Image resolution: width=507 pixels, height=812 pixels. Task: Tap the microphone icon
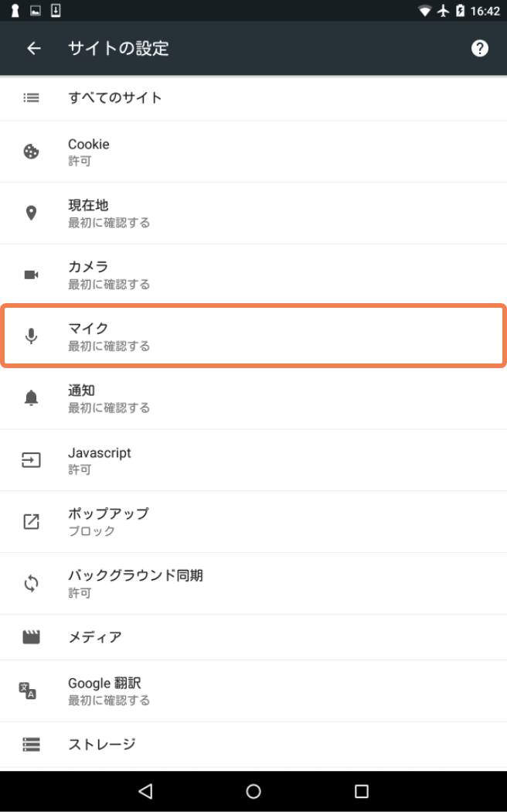pyautogui.click(x=31, y=336)
